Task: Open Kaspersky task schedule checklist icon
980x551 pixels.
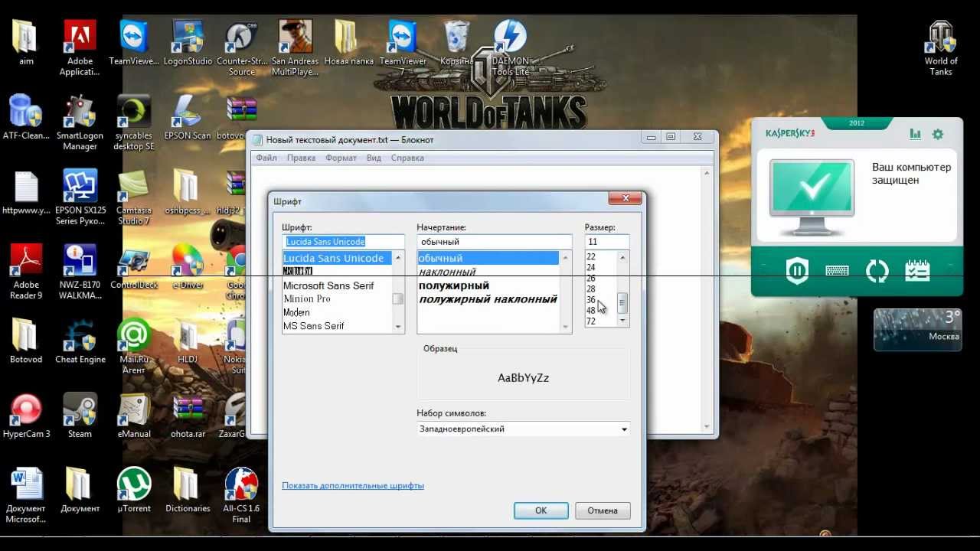Action: 916,271
